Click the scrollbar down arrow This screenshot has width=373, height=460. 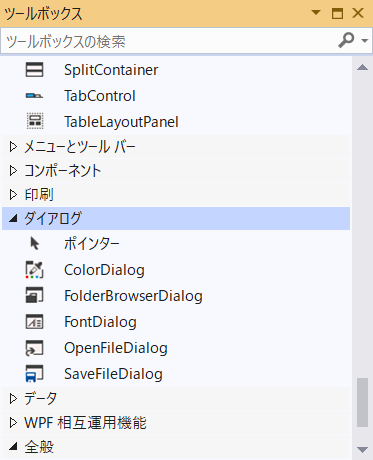[362, 449]
